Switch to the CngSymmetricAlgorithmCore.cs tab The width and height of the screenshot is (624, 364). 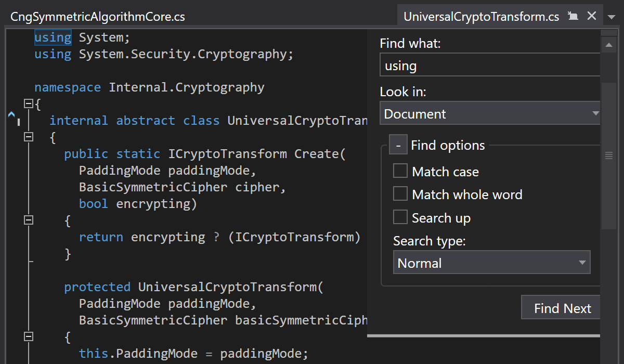(x=98, y=17)
